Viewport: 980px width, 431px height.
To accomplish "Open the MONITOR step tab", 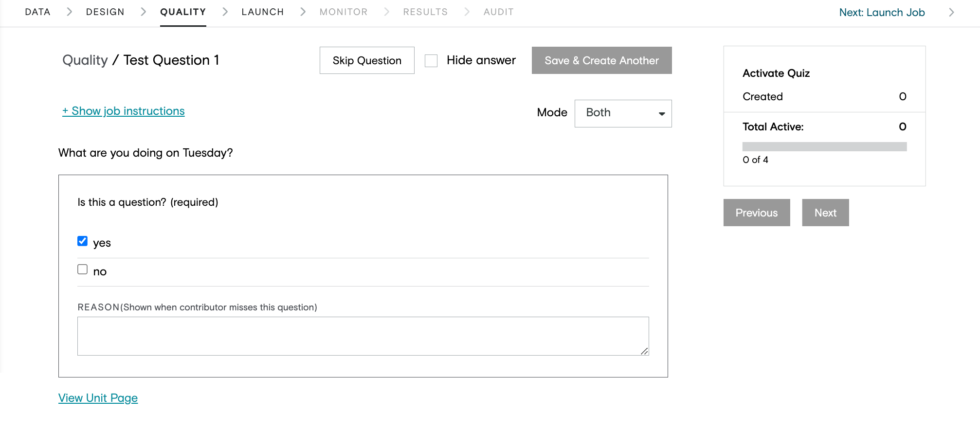I will pos(344,12).
